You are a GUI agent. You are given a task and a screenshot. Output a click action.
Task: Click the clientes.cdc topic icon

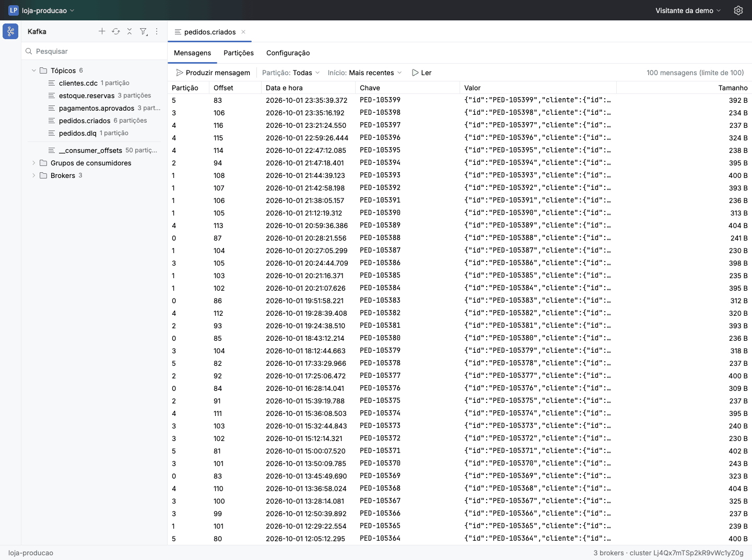(x=52, y=83)
